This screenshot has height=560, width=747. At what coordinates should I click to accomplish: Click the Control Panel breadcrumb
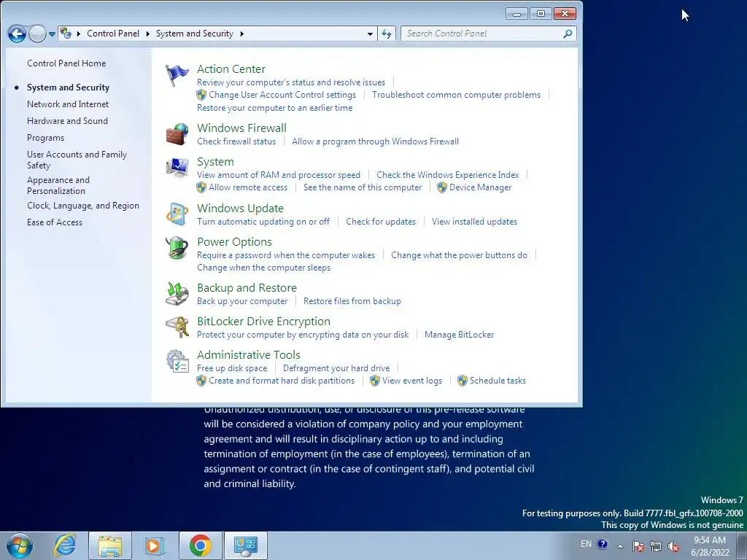tap(113, 34)
